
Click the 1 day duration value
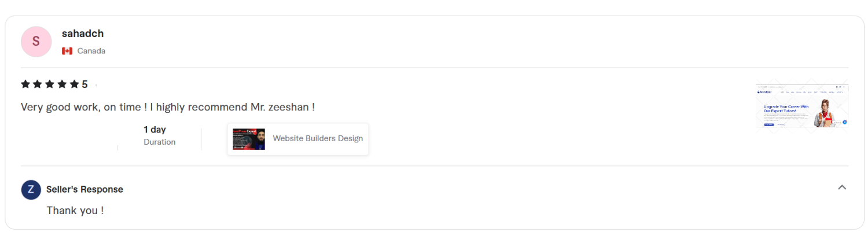tap(155, 130)
